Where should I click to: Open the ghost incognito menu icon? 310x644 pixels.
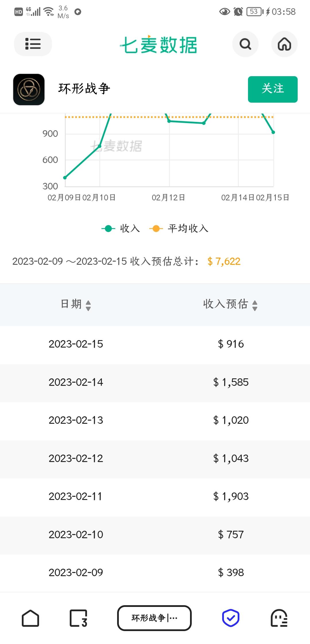click(x=279, y=618)
